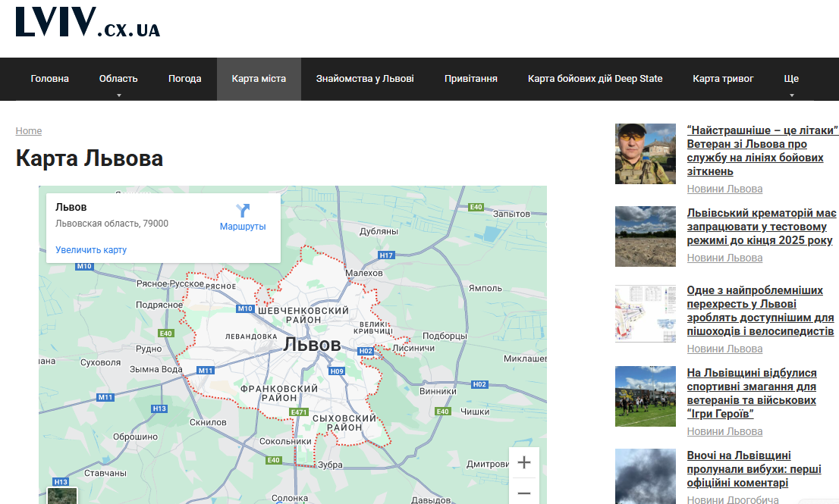
Task: Click the H13 road badge near Скнилов
Action: pos(159,409)
